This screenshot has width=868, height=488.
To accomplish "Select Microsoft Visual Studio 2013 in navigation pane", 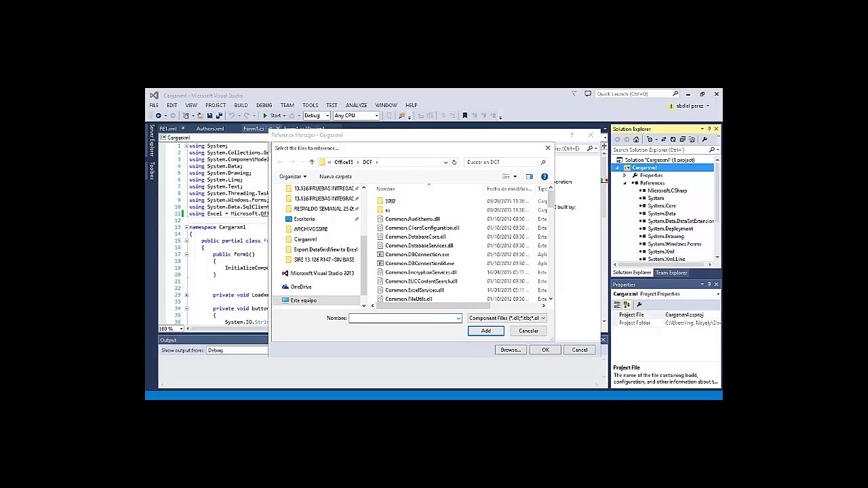I will click(322, 273).
